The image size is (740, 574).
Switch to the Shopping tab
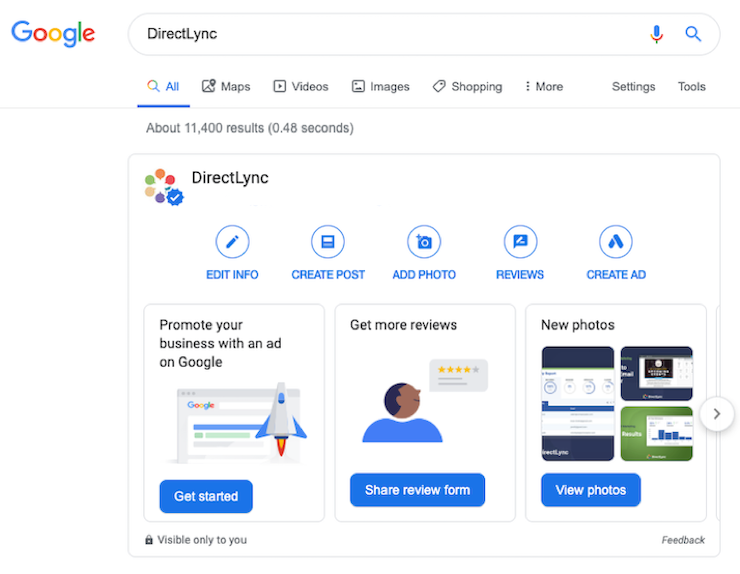(467, 86)
